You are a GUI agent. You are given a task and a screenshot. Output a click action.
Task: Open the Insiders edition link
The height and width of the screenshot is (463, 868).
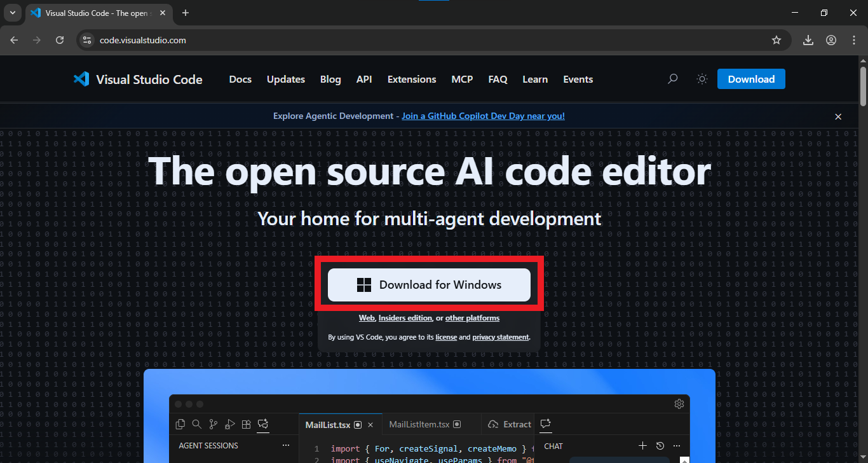pos(405,318)
